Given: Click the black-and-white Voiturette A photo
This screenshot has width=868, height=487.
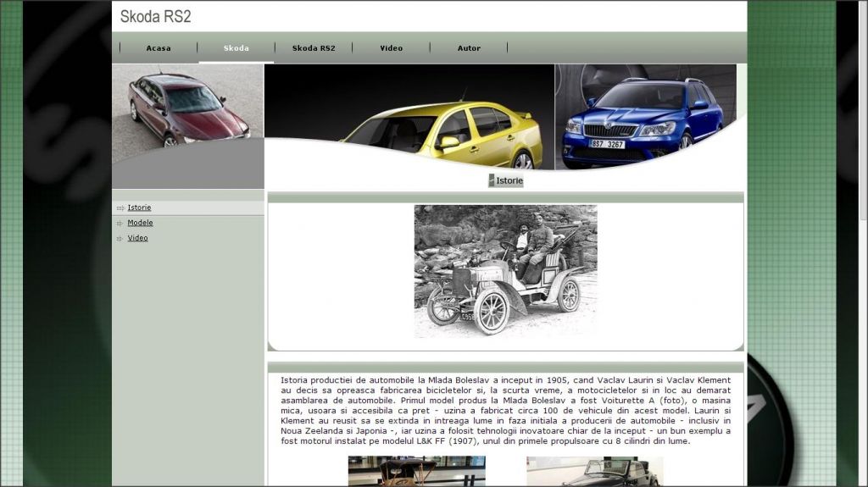Looking at the screenshot, I should coord(505,271).
